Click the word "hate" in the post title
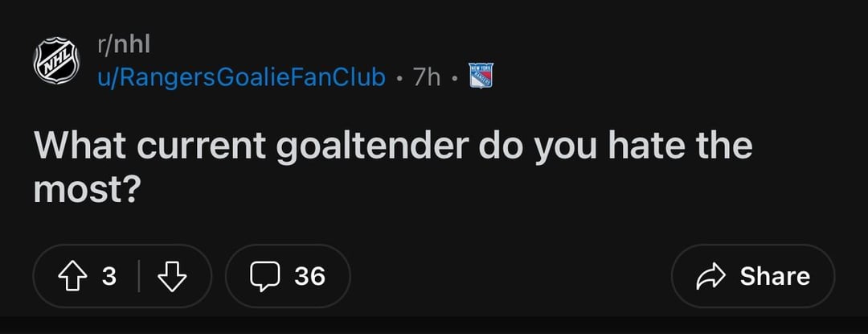Image resolution: width=868 pixels, height=334 pixels. click(645, 147)
